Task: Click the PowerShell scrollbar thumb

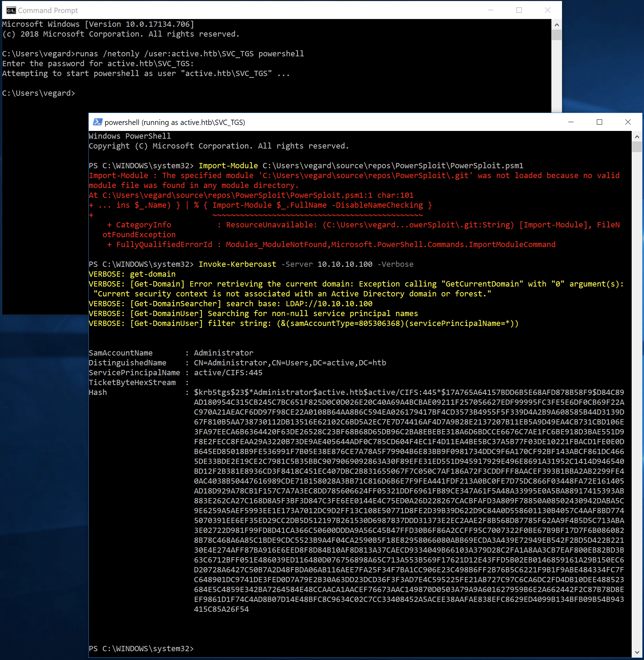Action: coord(637,147)
